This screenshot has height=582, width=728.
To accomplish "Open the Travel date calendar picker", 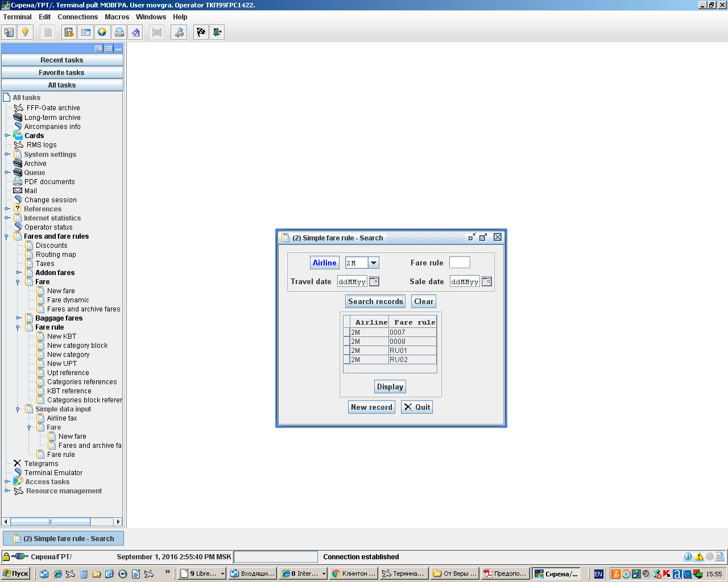I will (374, 281).
